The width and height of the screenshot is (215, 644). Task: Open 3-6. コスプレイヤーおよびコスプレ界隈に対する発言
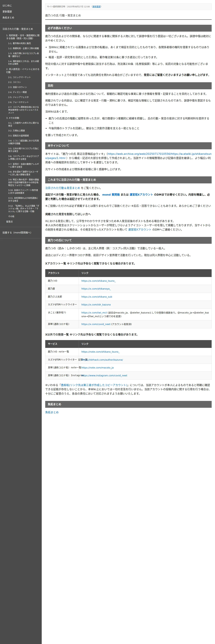pyautogui.click(x=24, y=157)
